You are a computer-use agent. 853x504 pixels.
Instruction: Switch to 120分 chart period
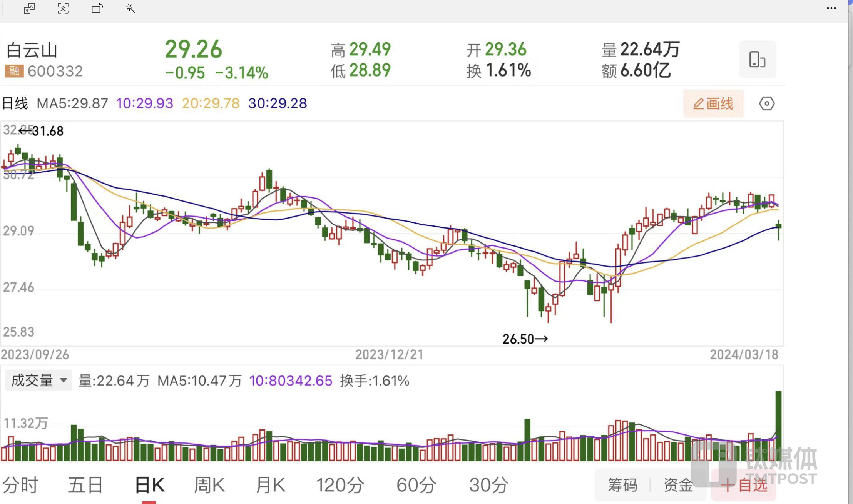point(340,485)
